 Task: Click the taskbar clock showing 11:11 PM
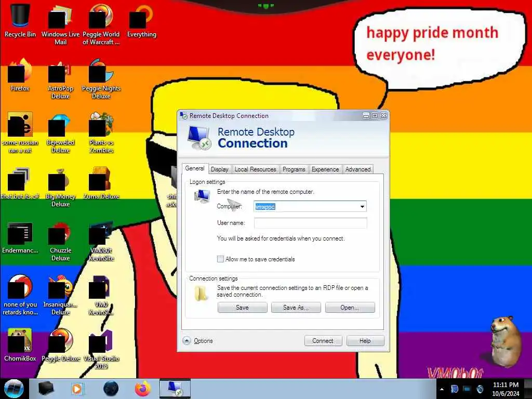[506, 389]
